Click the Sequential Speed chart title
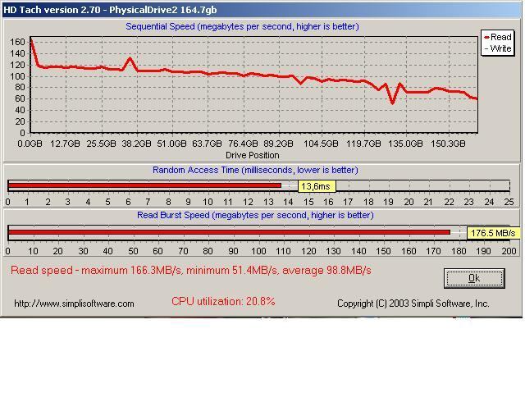Viewport: 525px width, 420px height. (x=242, y=26)
